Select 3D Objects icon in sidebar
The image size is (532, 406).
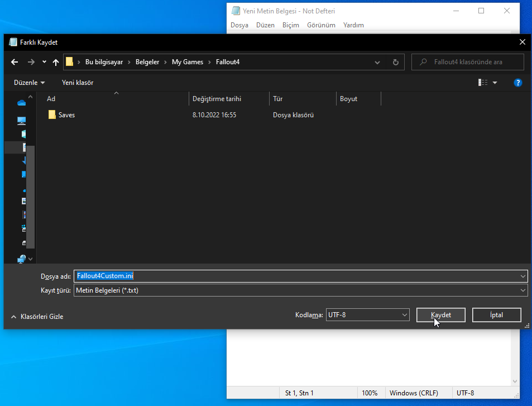click(x=24, y=133)
